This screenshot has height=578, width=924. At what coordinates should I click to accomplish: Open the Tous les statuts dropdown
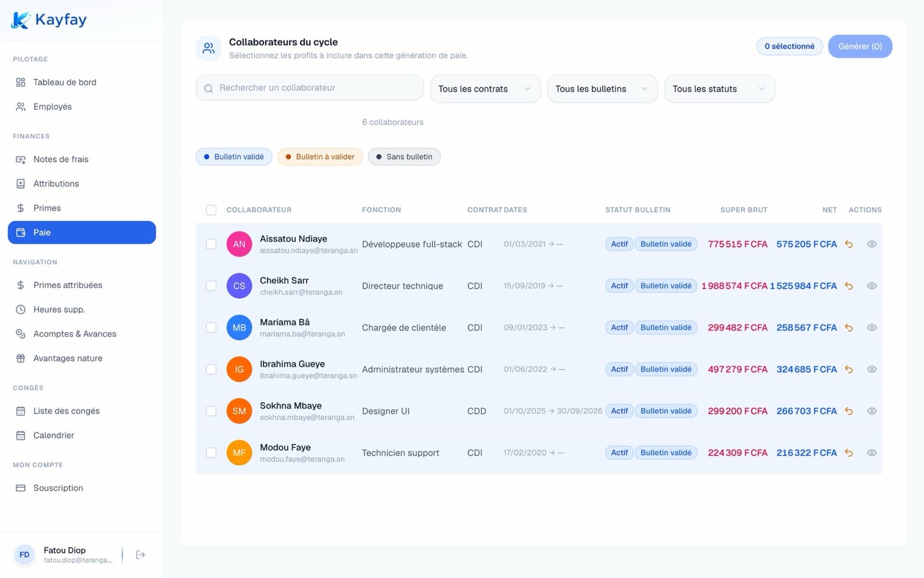pos(720,88)
